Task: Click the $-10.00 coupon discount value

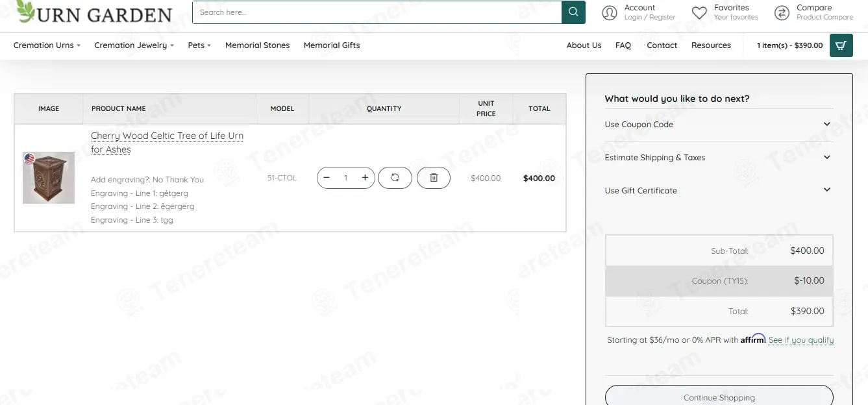Action: pos(809,281)
